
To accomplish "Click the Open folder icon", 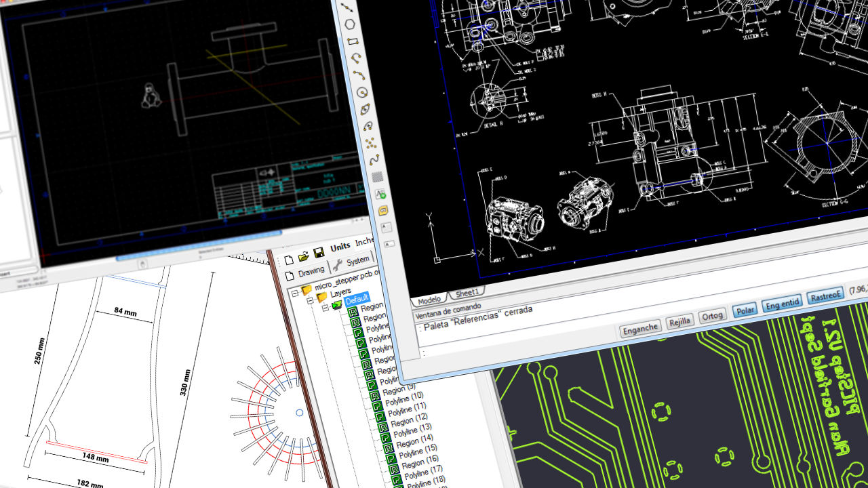I will [304, 256].
